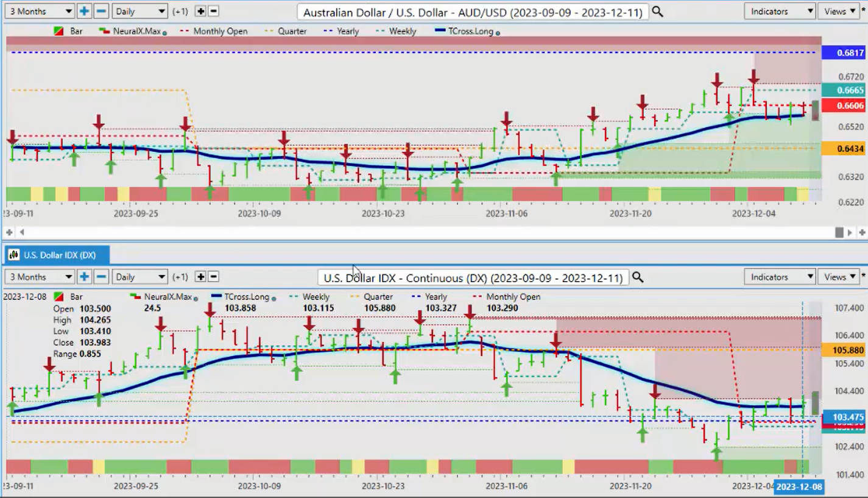Image resolution: width=868 pixels, height=498 pixels.
Task: Click Monthly Open value 103.290
Action: coord(503,308)
